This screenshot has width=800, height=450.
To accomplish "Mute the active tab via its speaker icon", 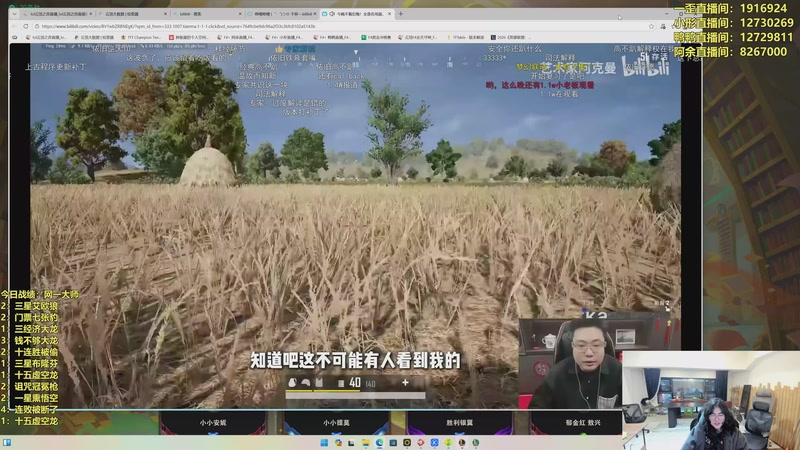I will click(x=332, y=14).
